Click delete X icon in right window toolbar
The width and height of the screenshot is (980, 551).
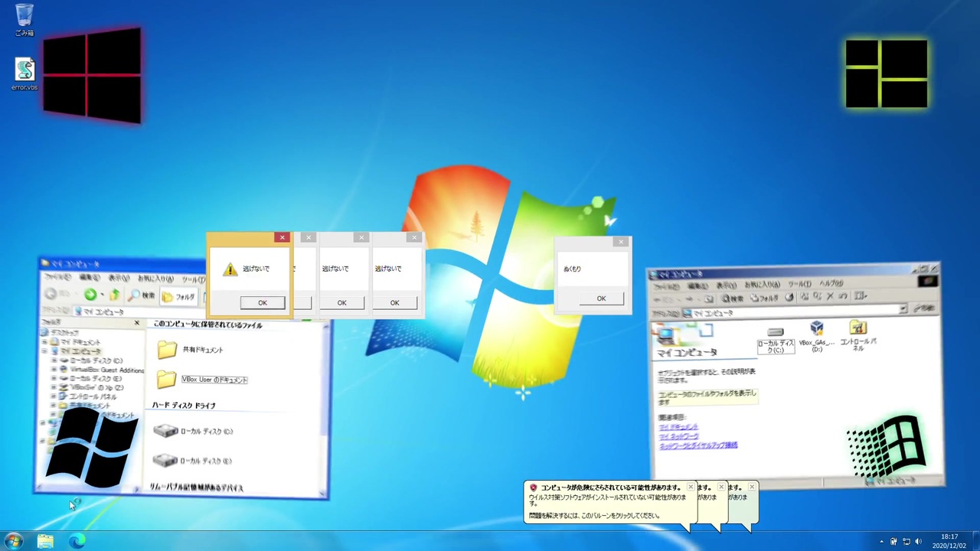click(830, 296)
